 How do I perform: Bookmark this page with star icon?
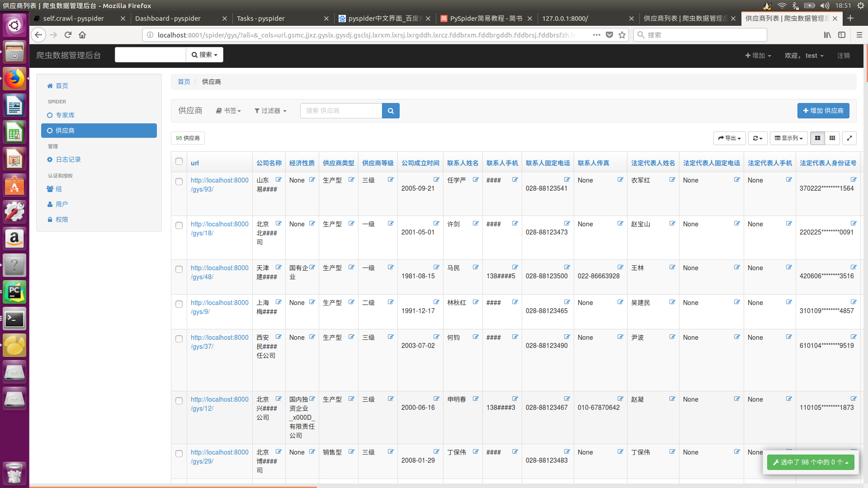(622, 35)
